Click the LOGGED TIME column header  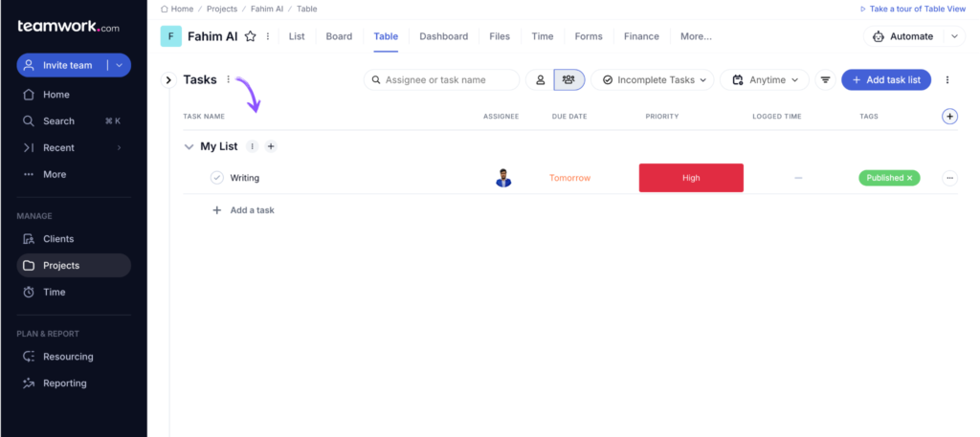tap(777, 117)
